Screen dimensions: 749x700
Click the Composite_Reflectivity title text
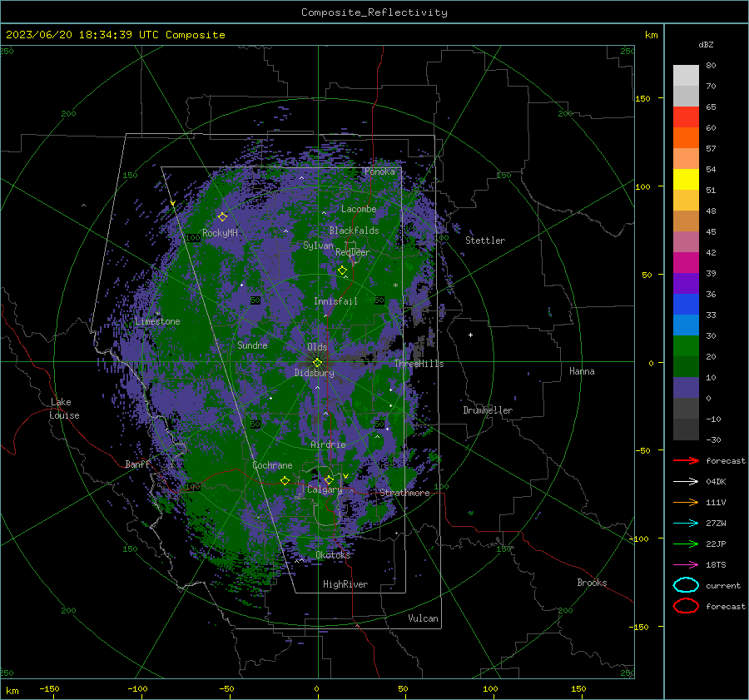(374, 12)
